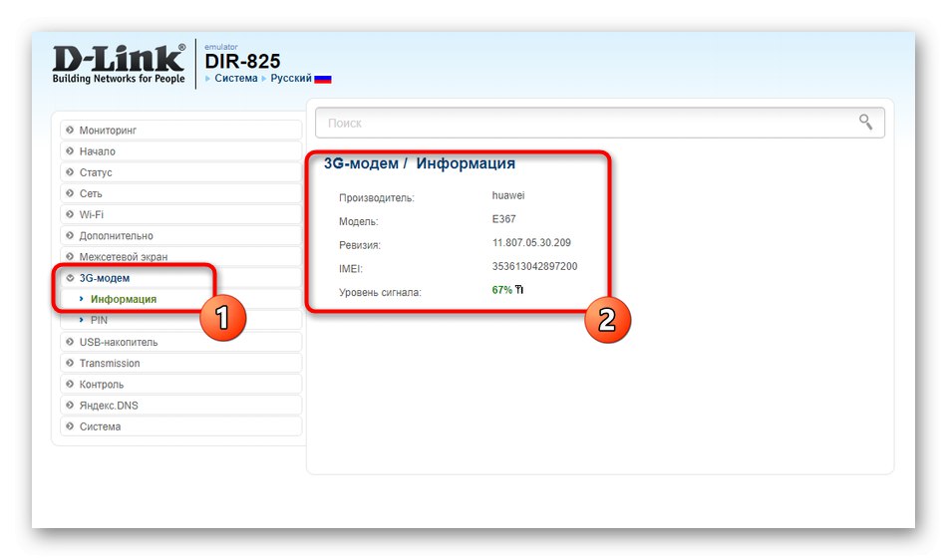The height and width of the screenshot is (560, 947).
Task: Open the Яндекс.DNS menu section
Action: [180, 405]
